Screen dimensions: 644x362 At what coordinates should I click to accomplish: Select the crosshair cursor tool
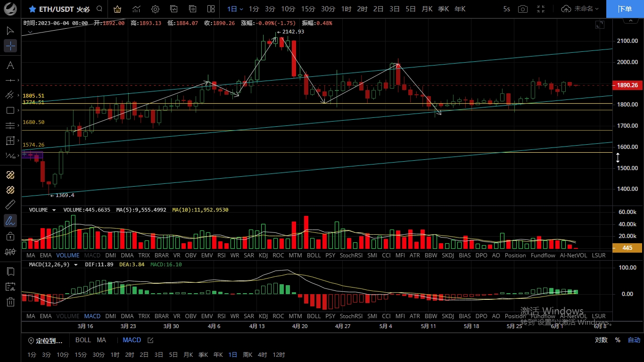coord(10,46)
